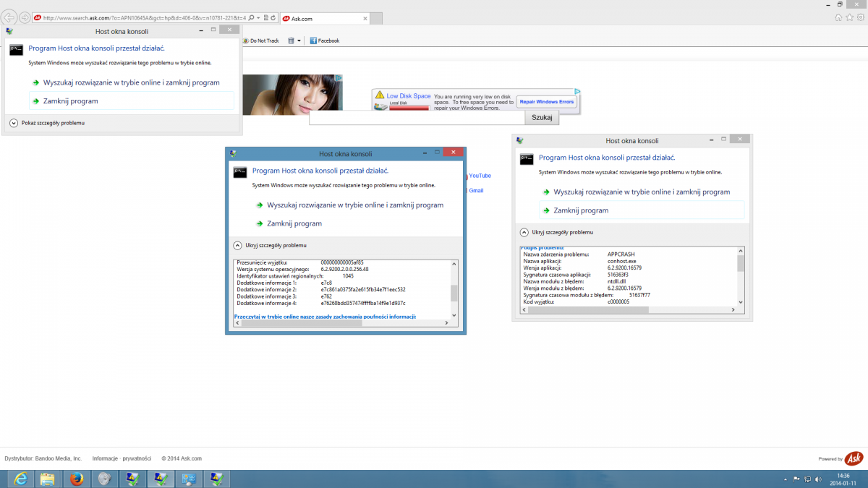The image size is (868, 488).
Task: Click vertical scrollbar thumb in right dialog details
Action: pos(741,263)
